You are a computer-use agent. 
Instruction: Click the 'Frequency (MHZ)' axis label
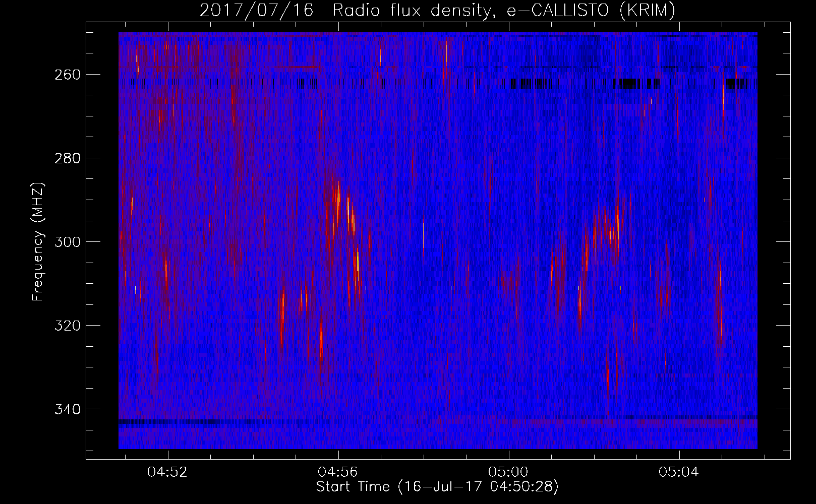pyautogui.click(x=38, y=241)
